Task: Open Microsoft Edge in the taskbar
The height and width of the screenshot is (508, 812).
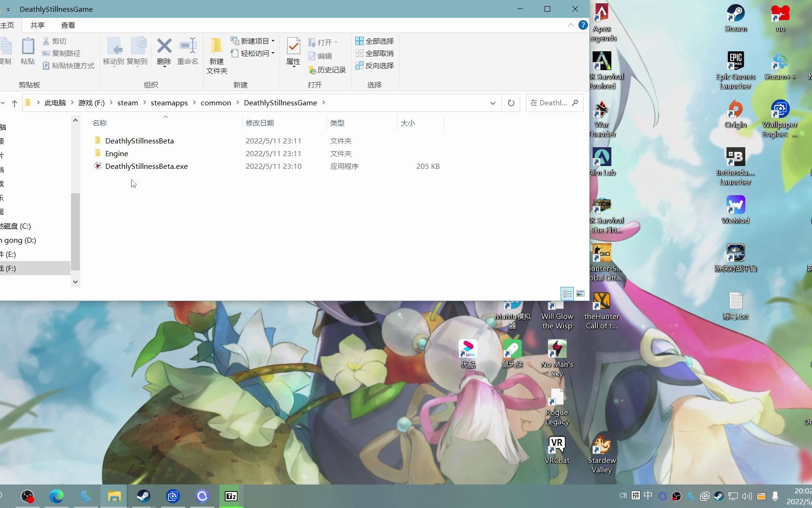Action: (56, 496)
